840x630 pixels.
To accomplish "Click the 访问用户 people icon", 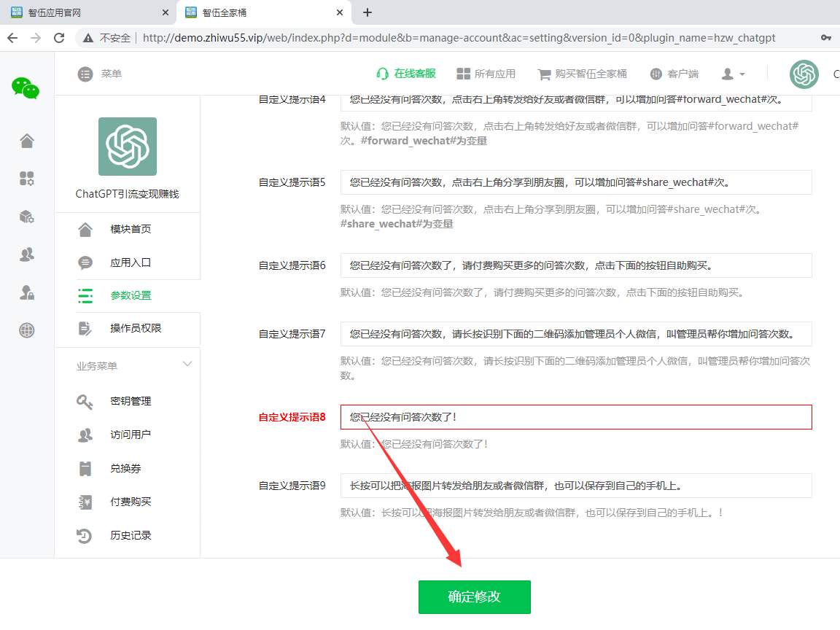I will point(85,435).
